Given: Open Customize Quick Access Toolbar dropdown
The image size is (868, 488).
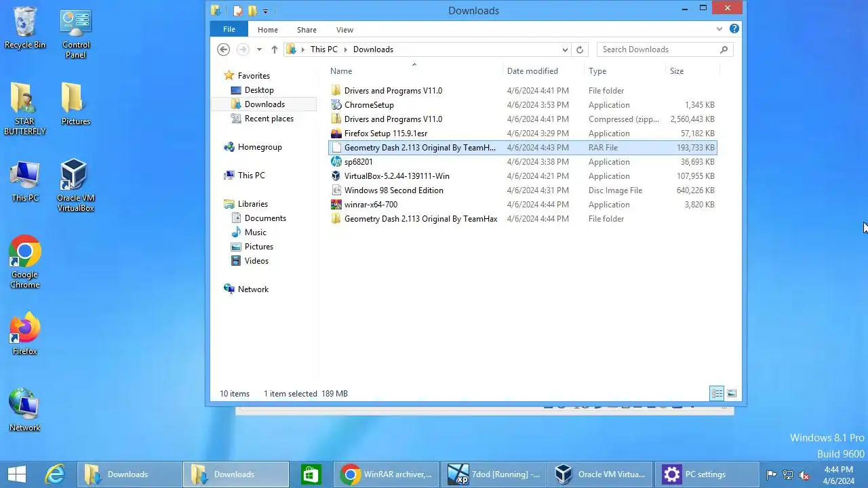Looking at the screenshot, I should [x=265, y=11].
